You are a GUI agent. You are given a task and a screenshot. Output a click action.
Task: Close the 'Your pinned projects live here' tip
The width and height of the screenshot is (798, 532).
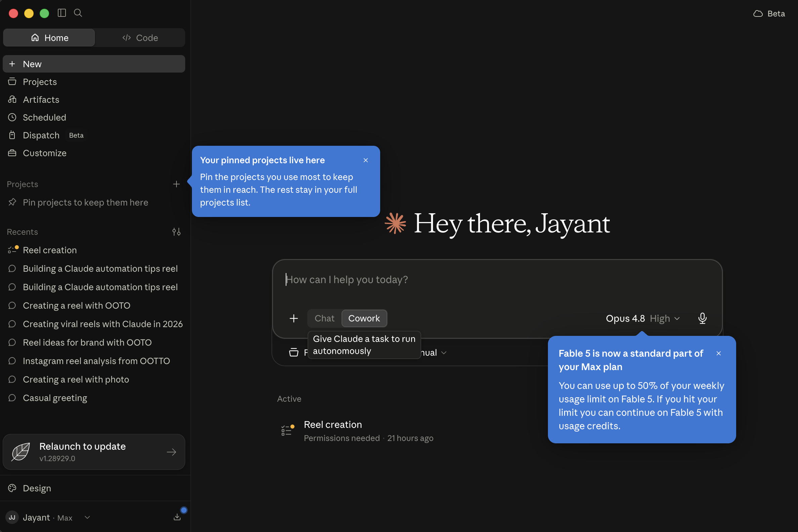click(x=366, y=160)
